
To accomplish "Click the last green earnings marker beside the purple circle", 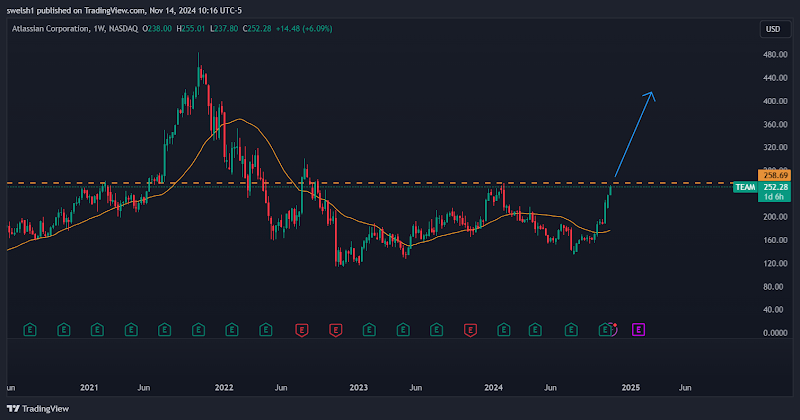I will (x=605, y=330).
